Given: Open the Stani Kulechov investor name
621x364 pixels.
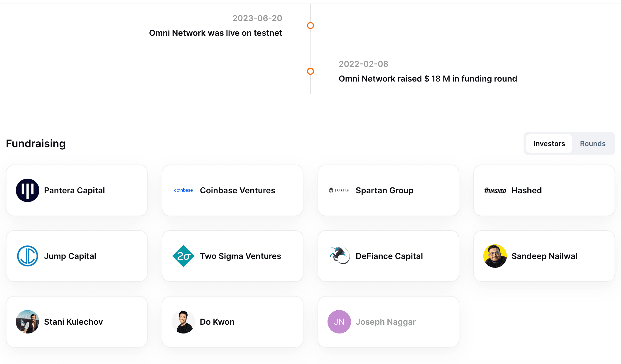Looking at the screenshot, I should click(73, 322).
